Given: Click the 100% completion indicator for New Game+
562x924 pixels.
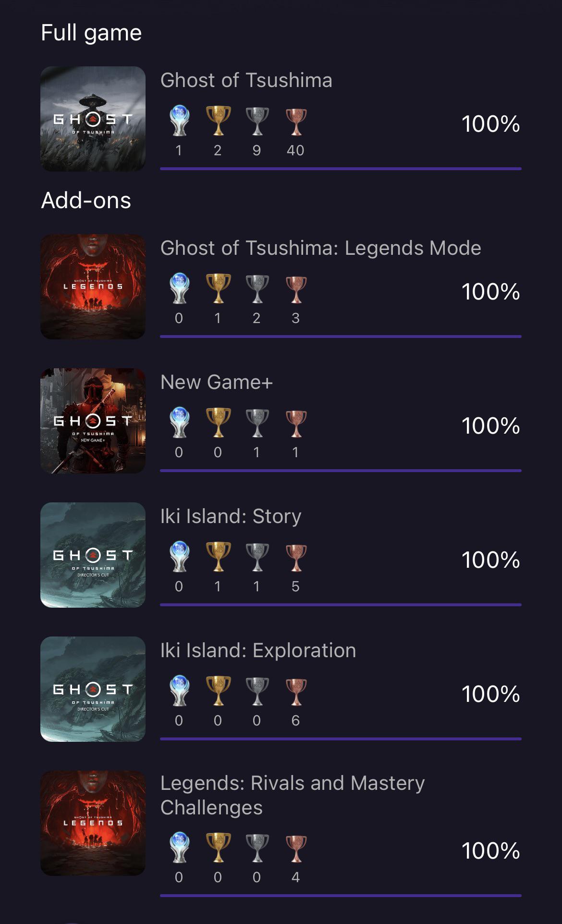Looking at the screenshot, I should pos(490,426).
